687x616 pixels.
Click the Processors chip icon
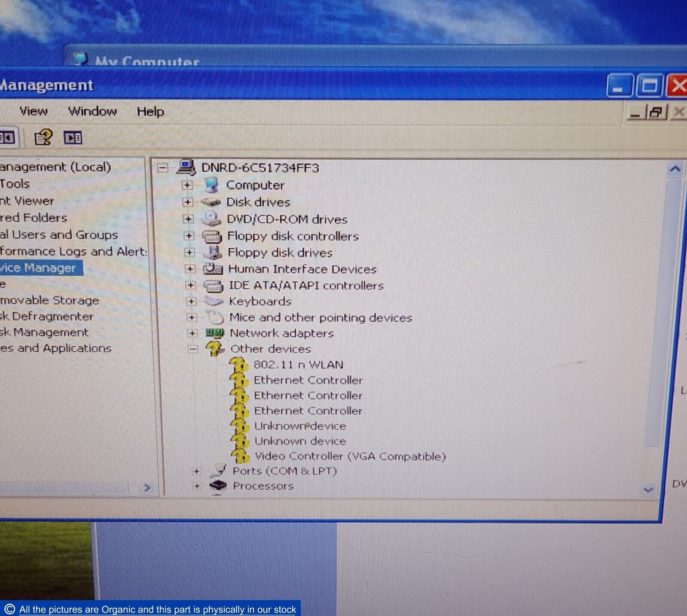click(218, 486)
